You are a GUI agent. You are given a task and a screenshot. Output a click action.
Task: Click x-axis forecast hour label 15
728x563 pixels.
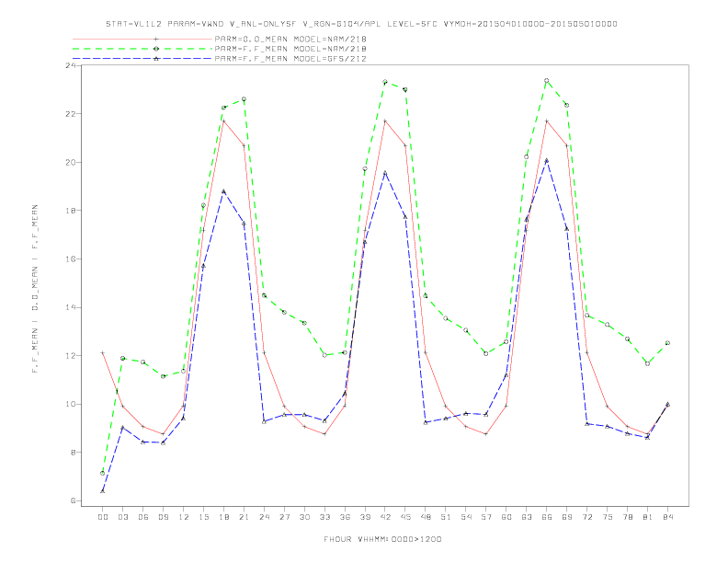click(x=203, y=517)
